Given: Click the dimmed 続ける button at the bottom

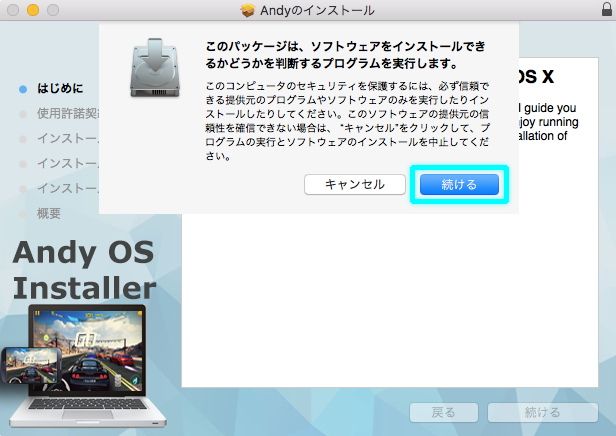Looking at the screenshot, I should (543, 412).
